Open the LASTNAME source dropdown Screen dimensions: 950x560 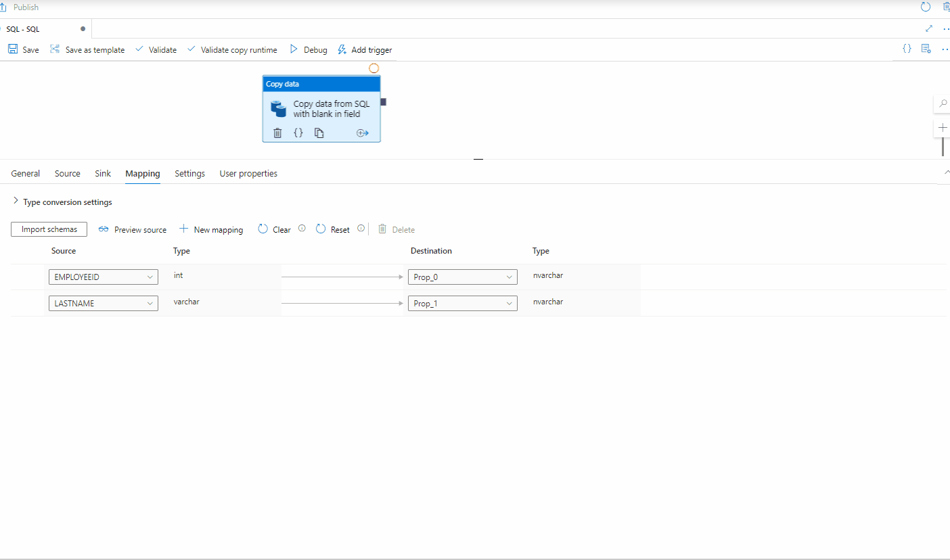(x=104, y=303)
